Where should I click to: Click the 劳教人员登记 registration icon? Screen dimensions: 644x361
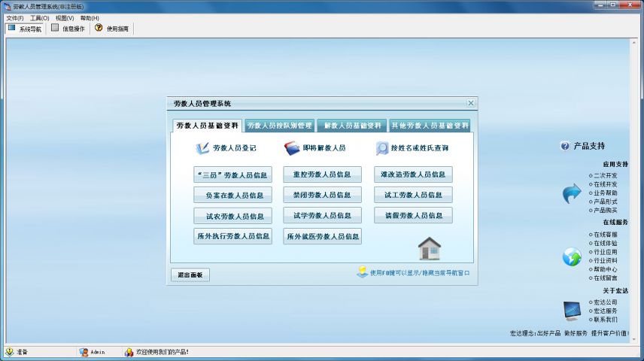(202, 148)
